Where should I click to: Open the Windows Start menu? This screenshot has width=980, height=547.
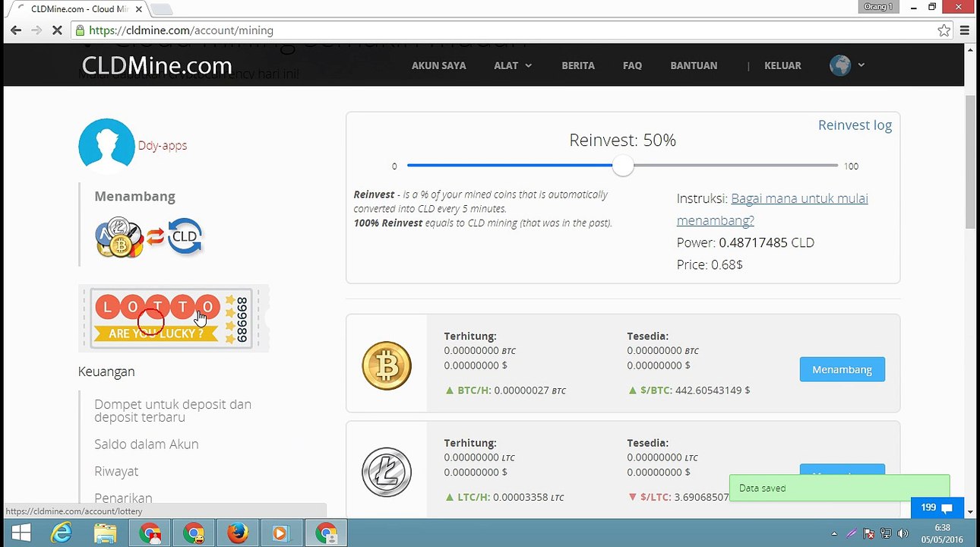click(x=21, y=533)
